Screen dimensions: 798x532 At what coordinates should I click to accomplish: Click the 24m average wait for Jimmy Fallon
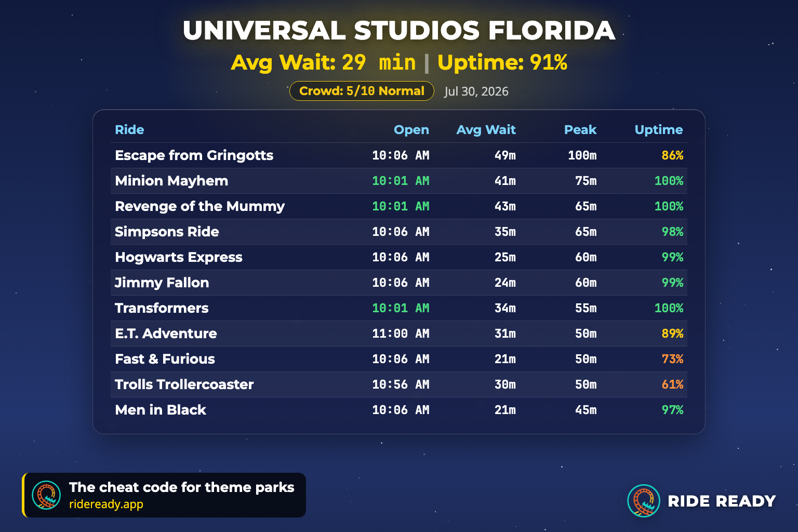(x=505, y=283)
